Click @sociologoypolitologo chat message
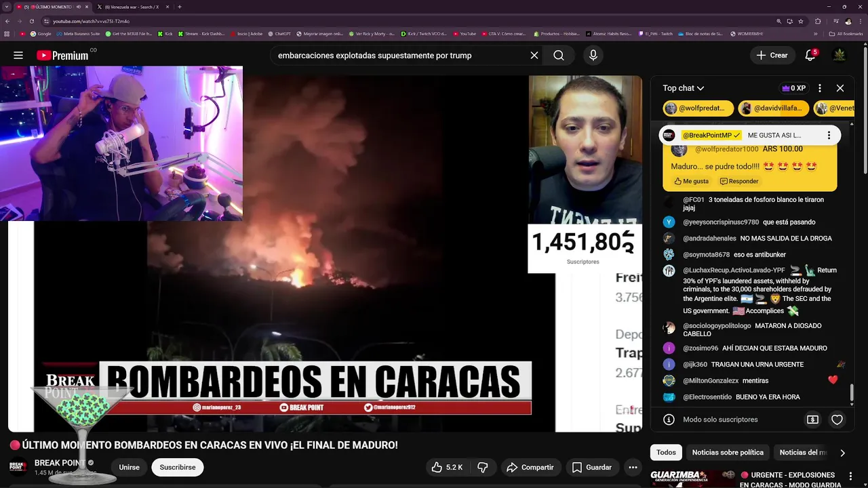 752,329
